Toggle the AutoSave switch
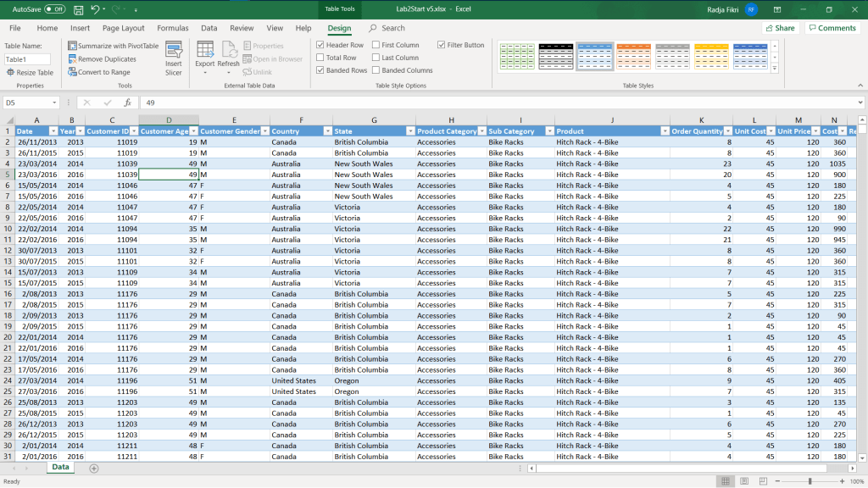 coord(54,9)
